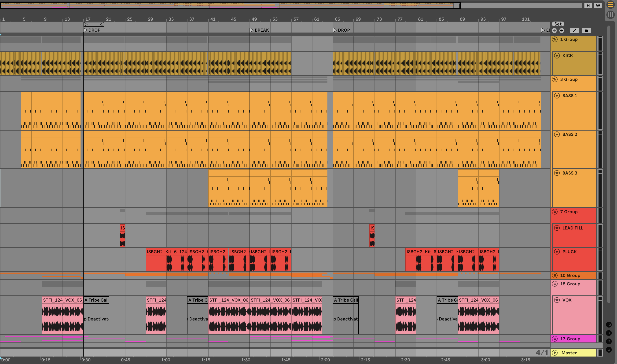Select the LEAD FILL track header
The height and width of the screenshot is (364, 617).
pos(573,228)
